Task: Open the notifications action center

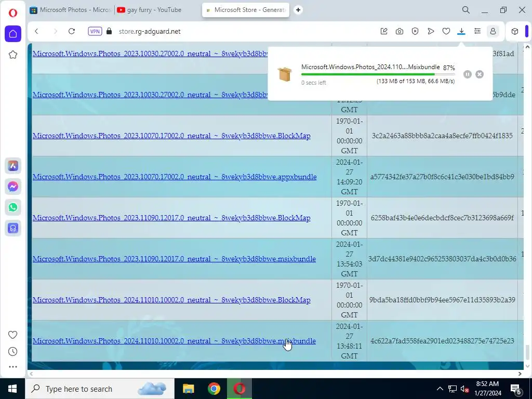Action: [516, 389]
